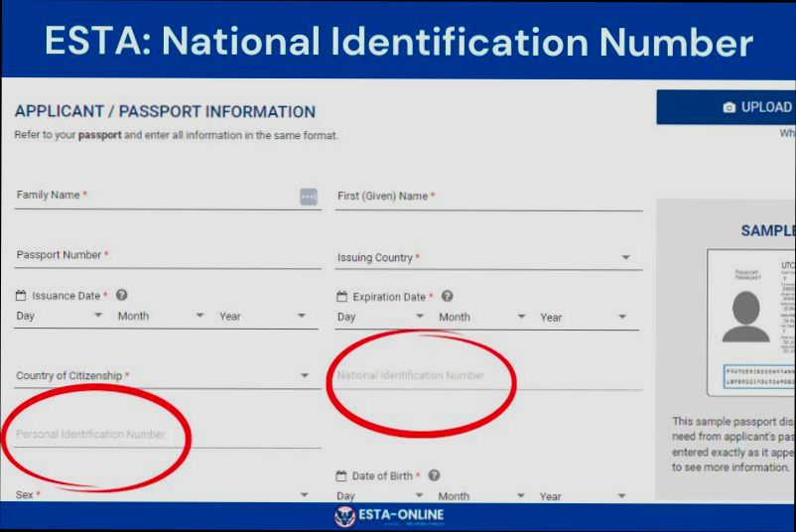The width and height of the screenshot is (796, 532).
Task: Open Date of Birth help question mark
Action: pyautogui.click(x=434, y=475)
